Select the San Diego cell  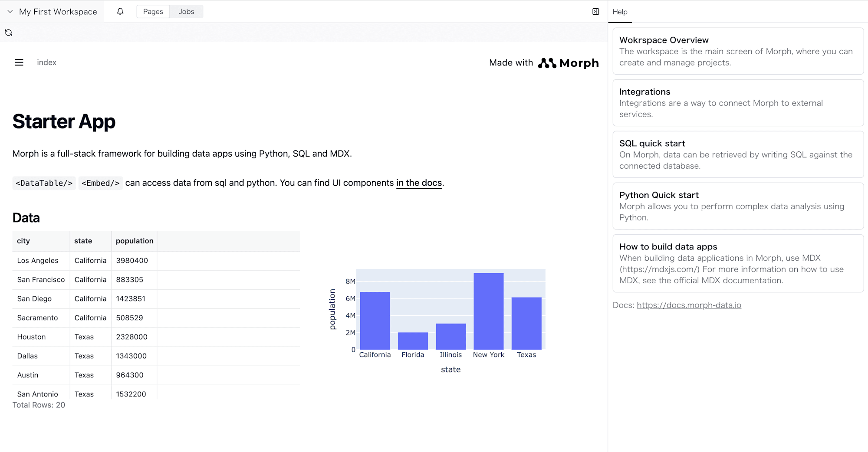coord(41,299)
